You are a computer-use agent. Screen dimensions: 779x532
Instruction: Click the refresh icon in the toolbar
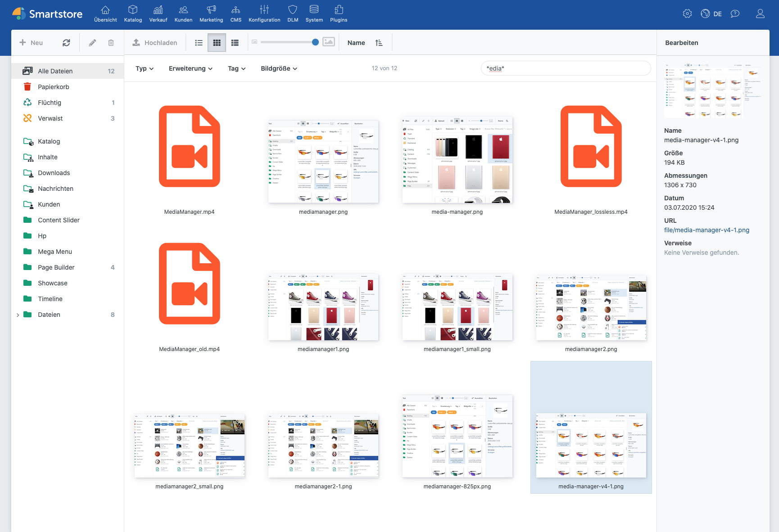pos(66,43)
